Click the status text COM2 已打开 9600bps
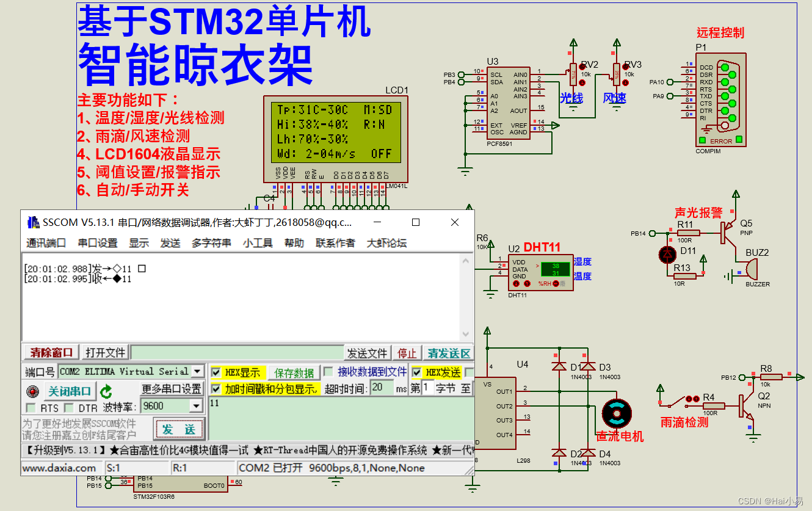 (331, 468)
